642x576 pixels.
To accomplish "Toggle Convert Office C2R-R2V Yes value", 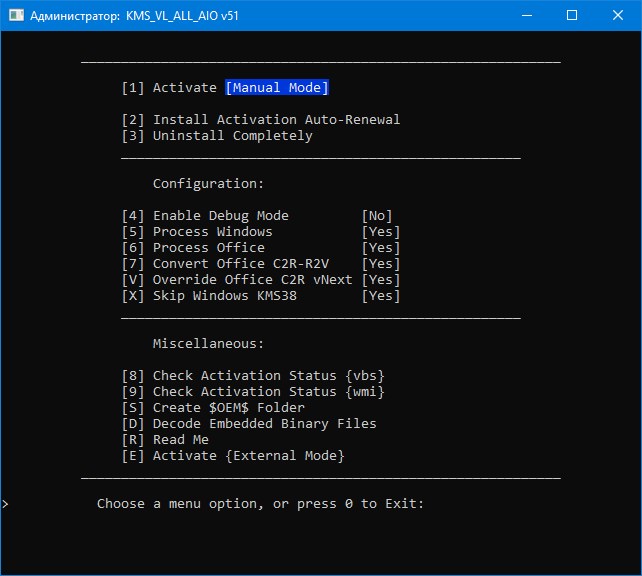I will point(380,264).
